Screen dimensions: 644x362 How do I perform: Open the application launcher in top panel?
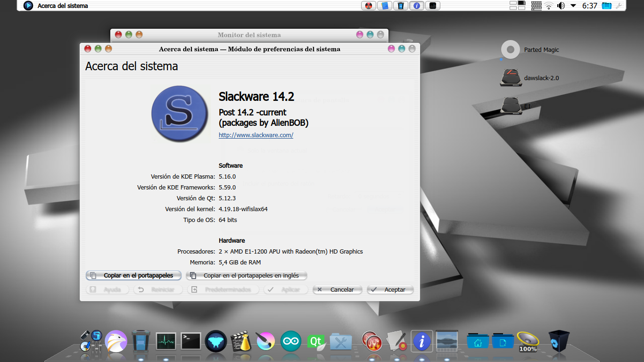(x=28, y=6)
